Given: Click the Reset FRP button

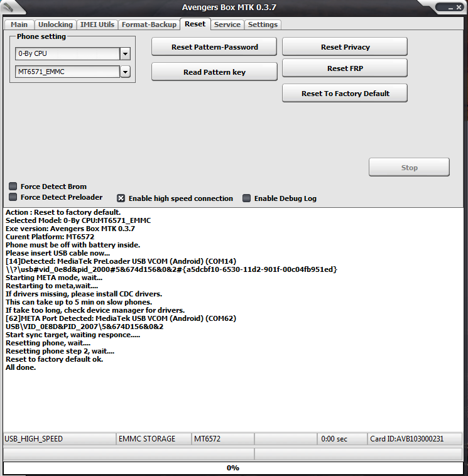Looking at the screenshot, I should click(x=345, y=68).
